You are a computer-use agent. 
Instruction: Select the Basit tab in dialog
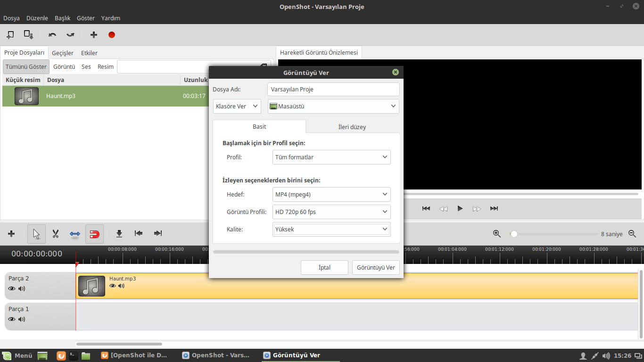tap(259, 126)
